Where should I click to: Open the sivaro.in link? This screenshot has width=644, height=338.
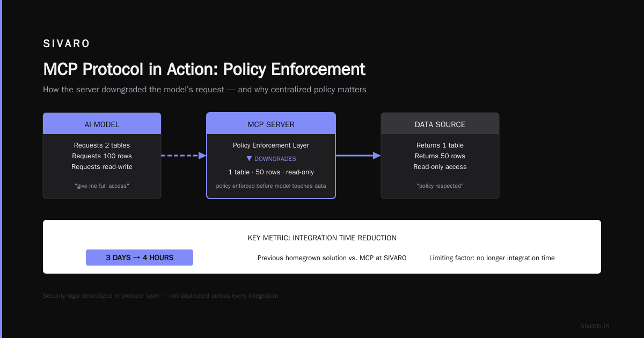pyautogui.click(x=595, y=326)
